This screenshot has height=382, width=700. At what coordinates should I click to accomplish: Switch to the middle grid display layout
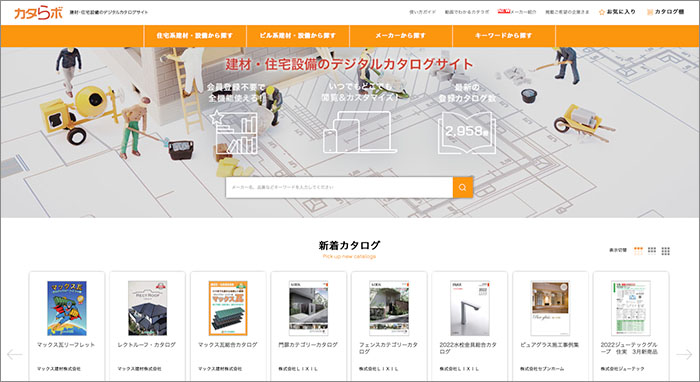tap(652, 251)
